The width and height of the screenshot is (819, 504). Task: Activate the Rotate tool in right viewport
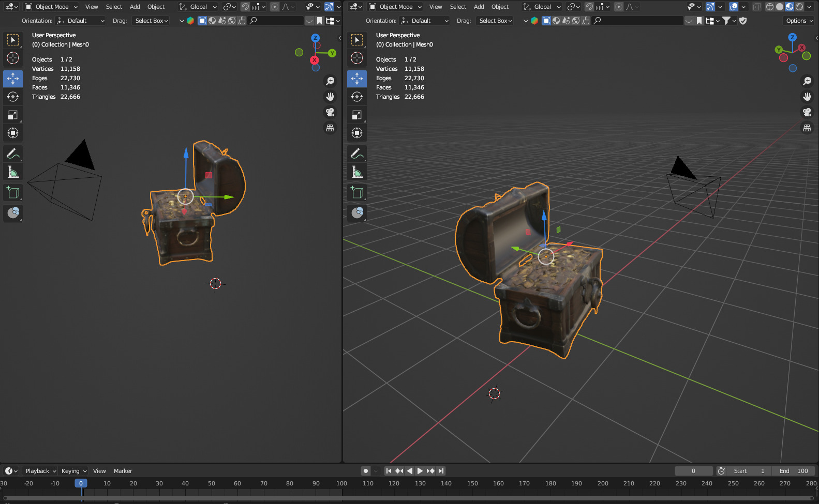(357, 97)
